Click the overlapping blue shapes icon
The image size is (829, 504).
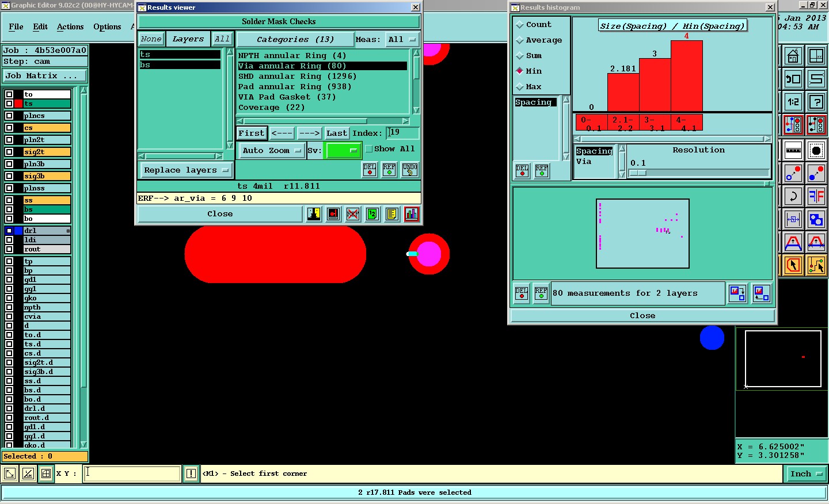(x=816, y=219)
